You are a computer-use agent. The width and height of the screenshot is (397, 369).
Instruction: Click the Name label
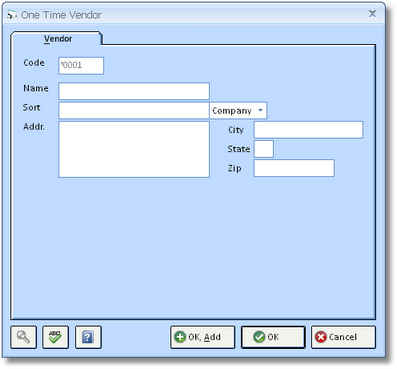coord(36,88)
